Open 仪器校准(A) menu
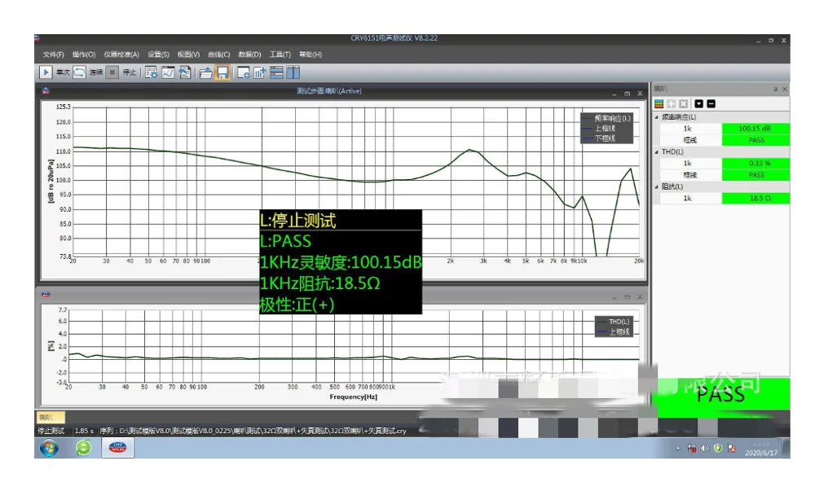 121,55
